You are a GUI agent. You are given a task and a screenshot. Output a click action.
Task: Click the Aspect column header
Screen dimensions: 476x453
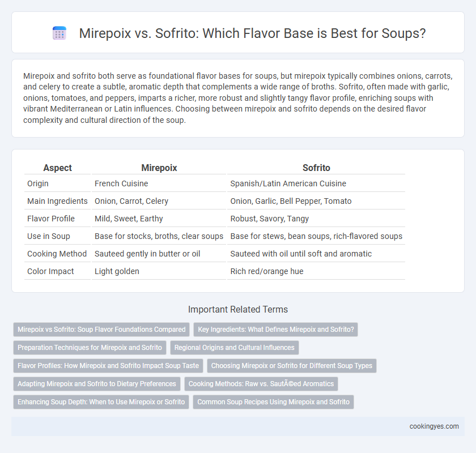click(x=57, y=168)
